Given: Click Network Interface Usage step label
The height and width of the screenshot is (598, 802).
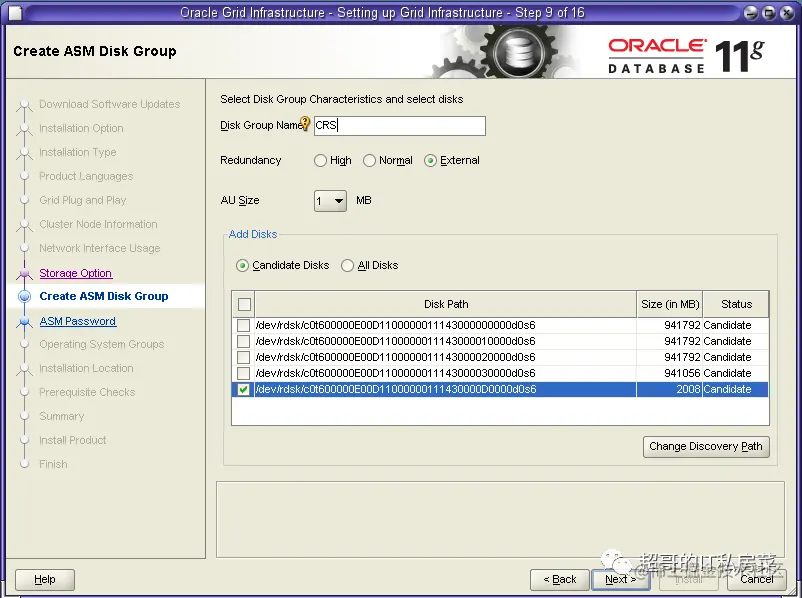Looking at the screenshot, I should pyautogui.click(x=100, y=249).
